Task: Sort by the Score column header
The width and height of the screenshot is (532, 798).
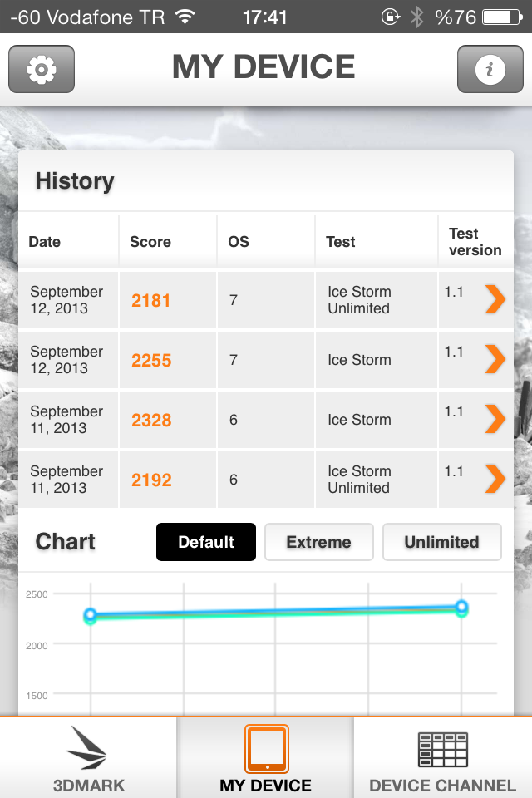Action: coord(150,242)
